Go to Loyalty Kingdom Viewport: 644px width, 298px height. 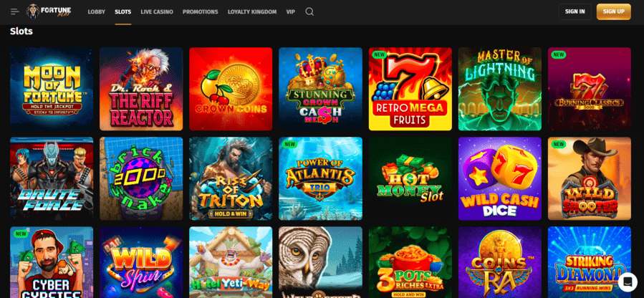pyautogui.click(x=252, y=12)
